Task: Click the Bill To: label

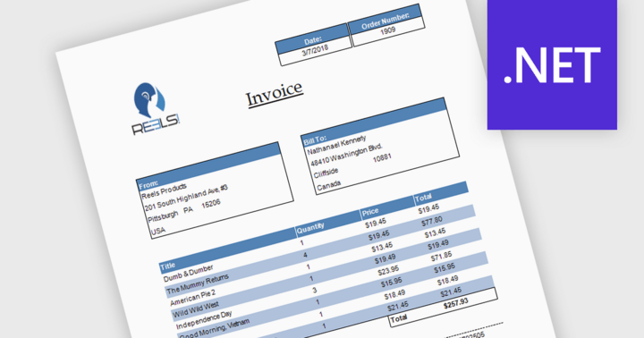Action: (315, 140)
